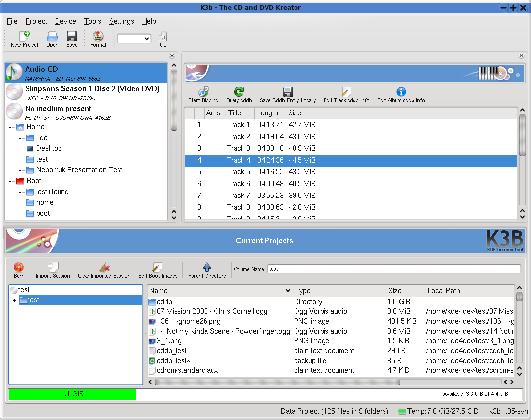Click the project files horizontal scrollbar
Image resolution: width=531 pixels, height=420 pixels.
click(x=277, y=382)
